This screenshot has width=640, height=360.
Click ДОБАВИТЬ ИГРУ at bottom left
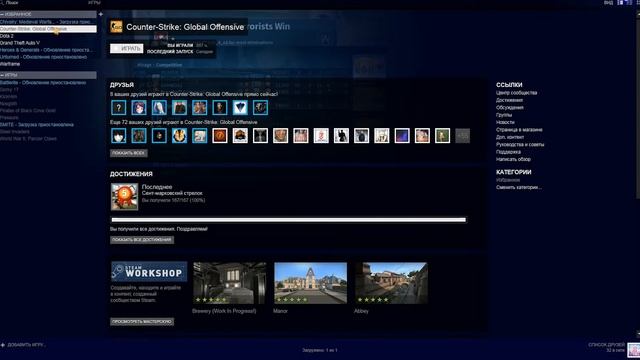pos(26,345)
